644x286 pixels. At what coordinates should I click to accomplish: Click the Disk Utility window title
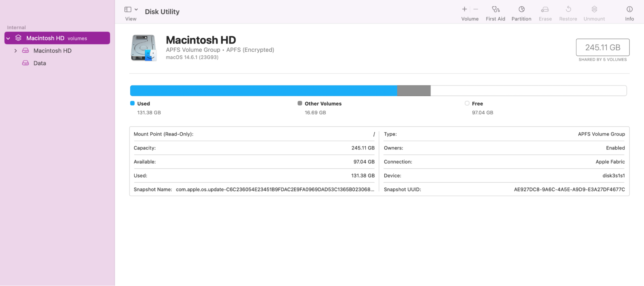[x=162, y=12]
